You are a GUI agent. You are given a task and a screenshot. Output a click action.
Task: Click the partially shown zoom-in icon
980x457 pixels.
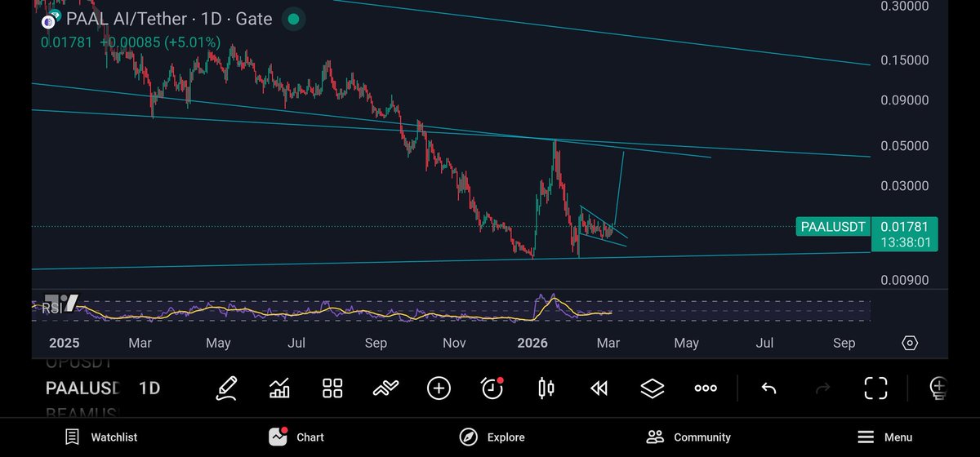939,388
